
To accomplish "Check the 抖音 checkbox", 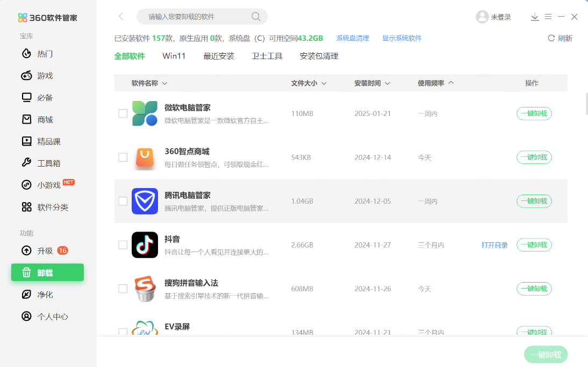I will point(123,245).
